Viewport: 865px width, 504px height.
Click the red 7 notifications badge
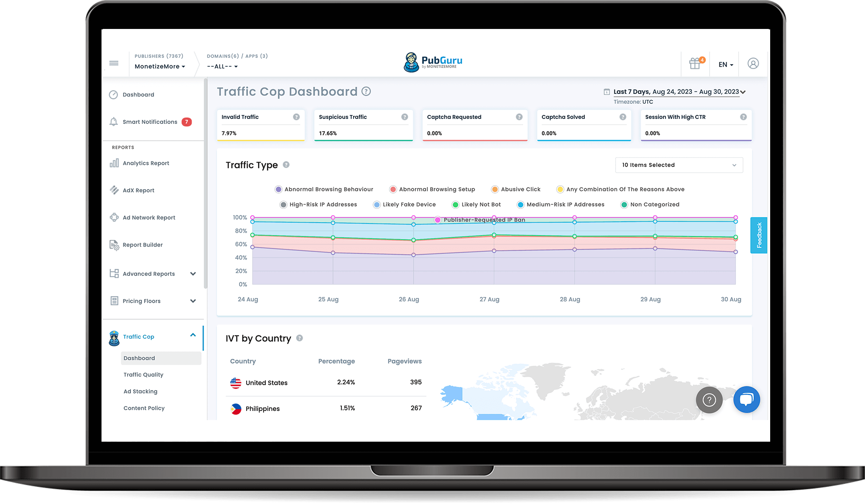(187, 122)
